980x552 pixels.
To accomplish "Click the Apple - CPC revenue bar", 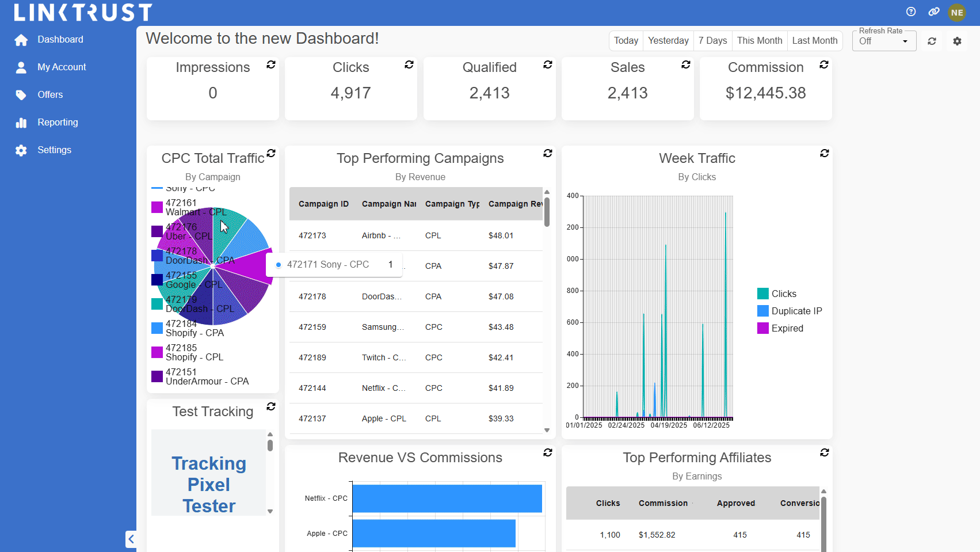I will coord(434,534).
